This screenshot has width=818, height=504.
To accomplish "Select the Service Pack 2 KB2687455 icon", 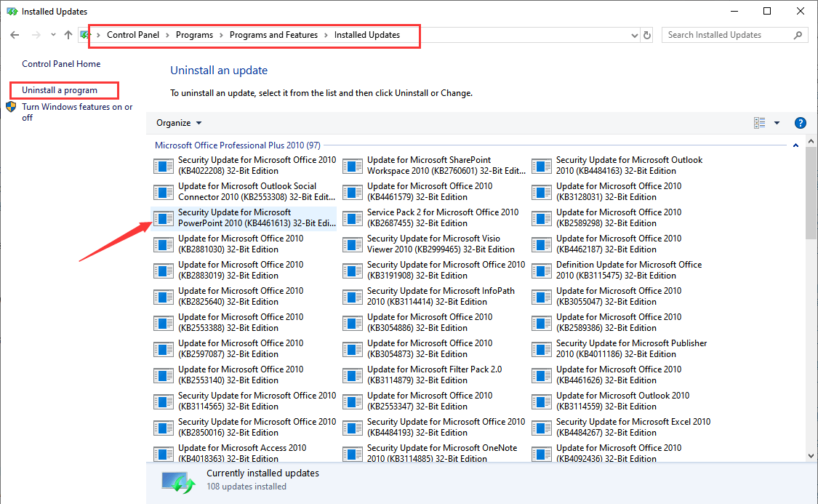I will pyautogui.click(x=352, y=218).
